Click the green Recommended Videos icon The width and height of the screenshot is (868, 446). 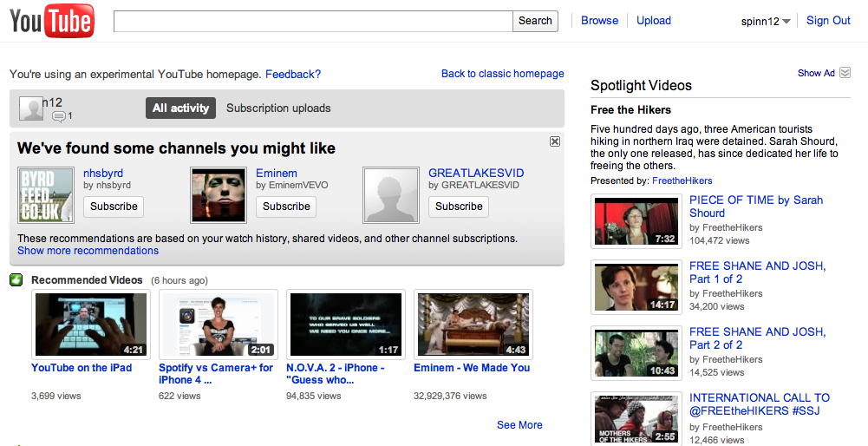click(16, 279)
